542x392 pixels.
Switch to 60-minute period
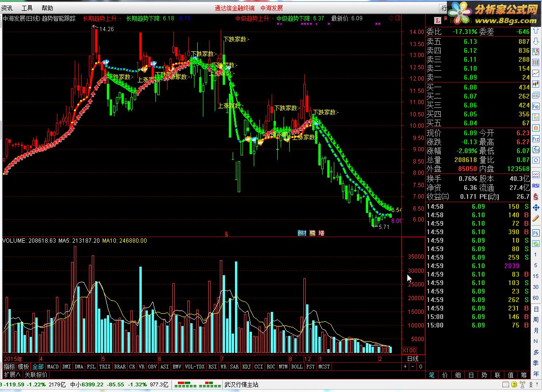[535, 298]
